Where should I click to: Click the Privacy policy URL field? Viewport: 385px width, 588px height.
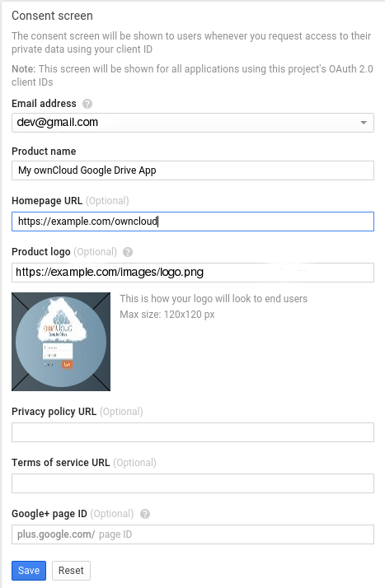click(x=193, y=432)
